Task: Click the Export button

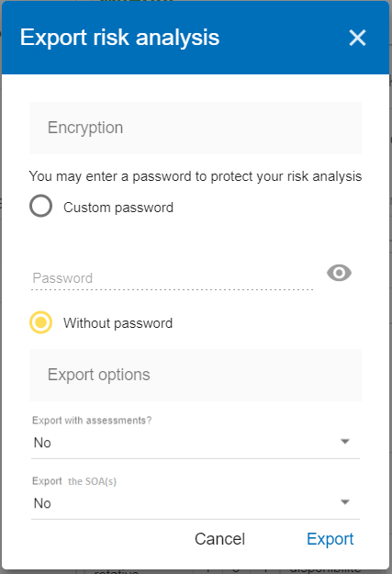Action: point(330,539)
